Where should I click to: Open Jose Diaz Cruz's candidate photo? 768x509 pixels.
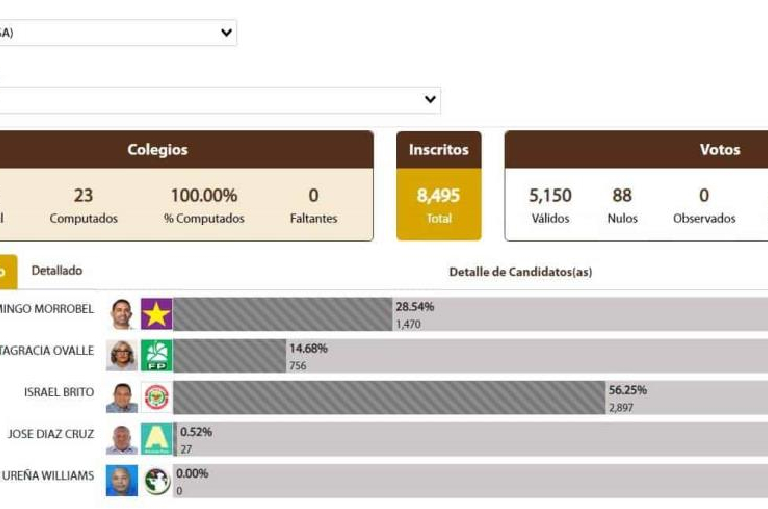click(122, 439)
